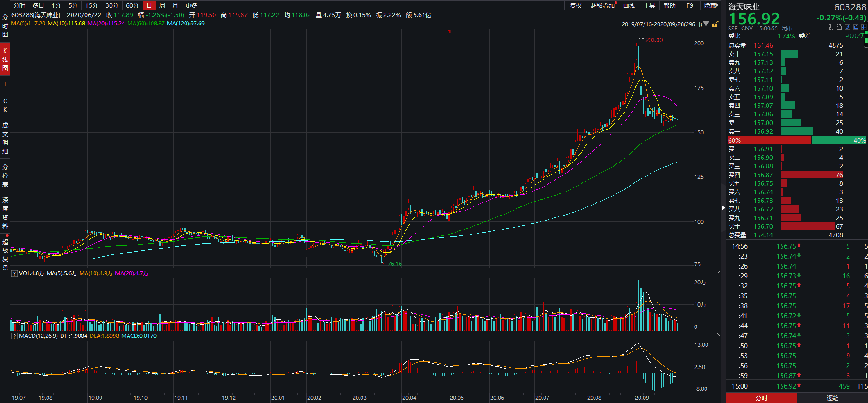Open the MACD indicator help question-mark icon
Image resolution: width=868 pixels, height=403 pixels.
click(14, 336)
